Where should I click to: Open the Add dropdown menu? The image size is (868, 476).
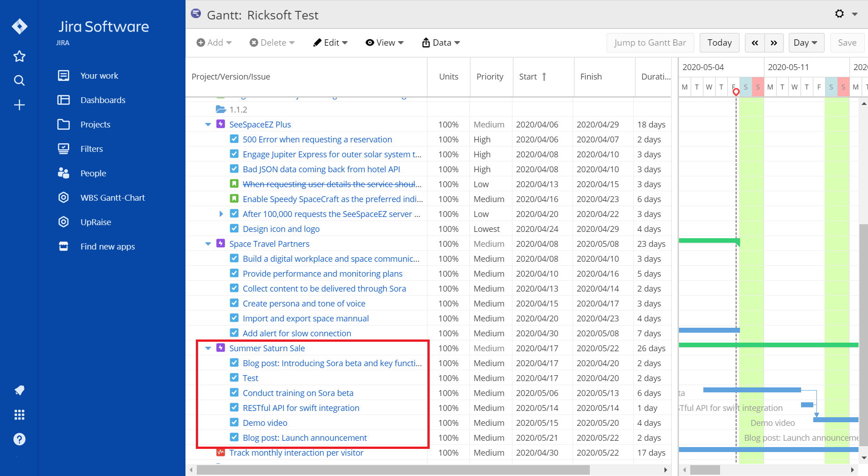pyautogui.click(x=214, y=42)
